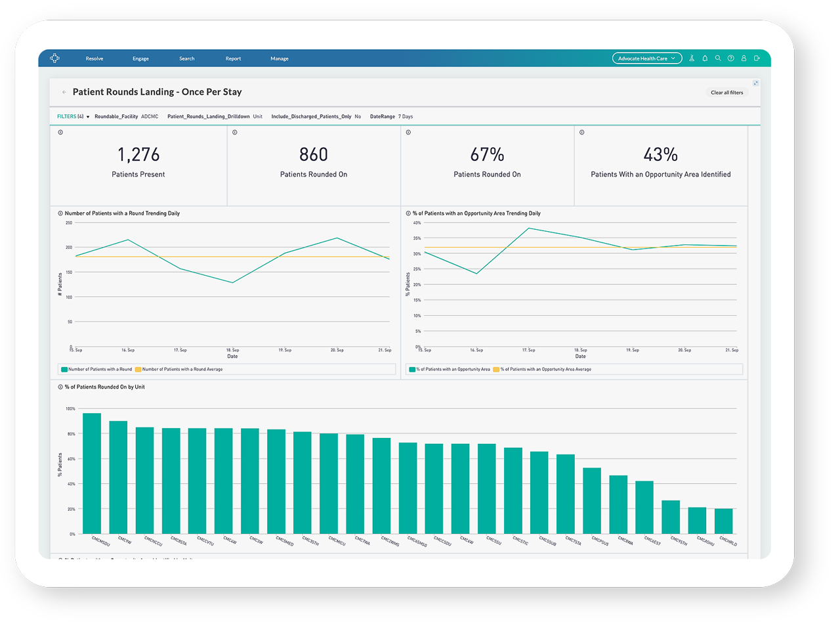Viewport: 840px width, 633px height.
Task: Click the Patient_Rounds_Landing_Drilldown Unit filter
Action: point(215,117)
